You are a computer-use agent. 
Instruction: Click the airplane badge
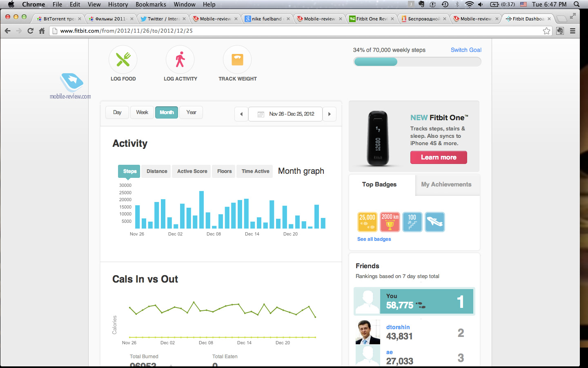[x=435, y=222]
